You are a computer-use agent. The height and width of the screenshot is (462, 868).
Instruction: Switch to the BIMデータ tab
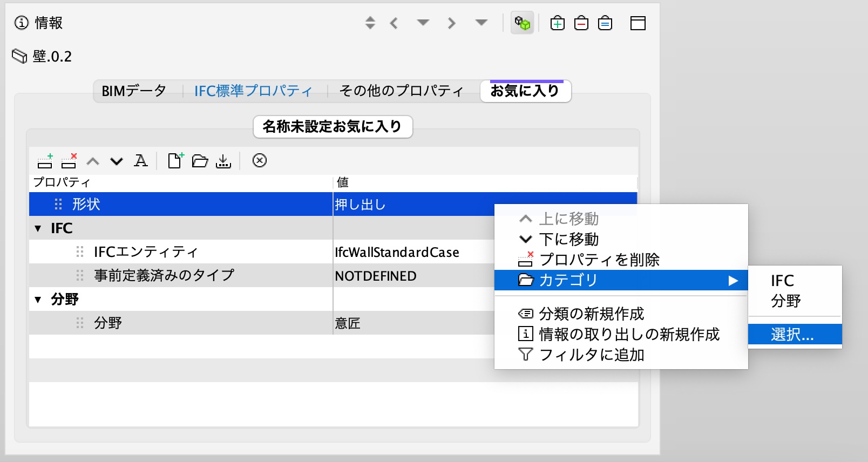[134, 91]
